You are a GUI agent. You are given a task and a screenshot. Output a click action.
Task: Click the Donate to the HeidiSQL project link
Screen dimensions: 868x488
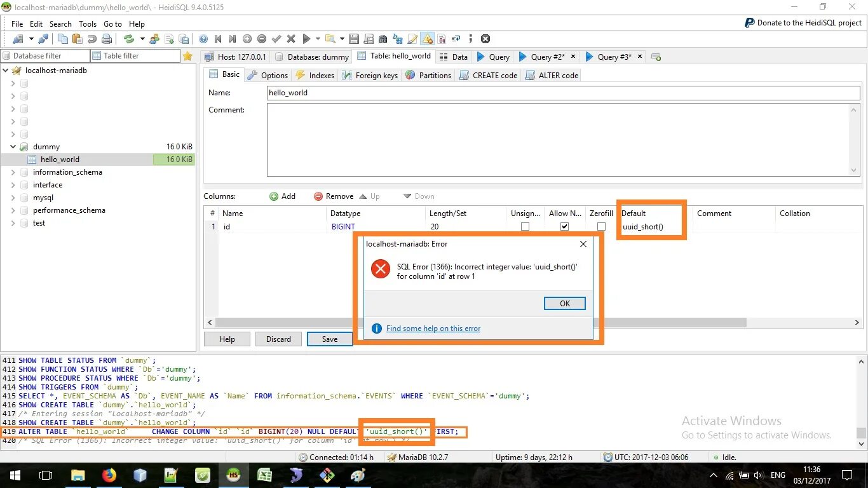(x=803, y=23)
